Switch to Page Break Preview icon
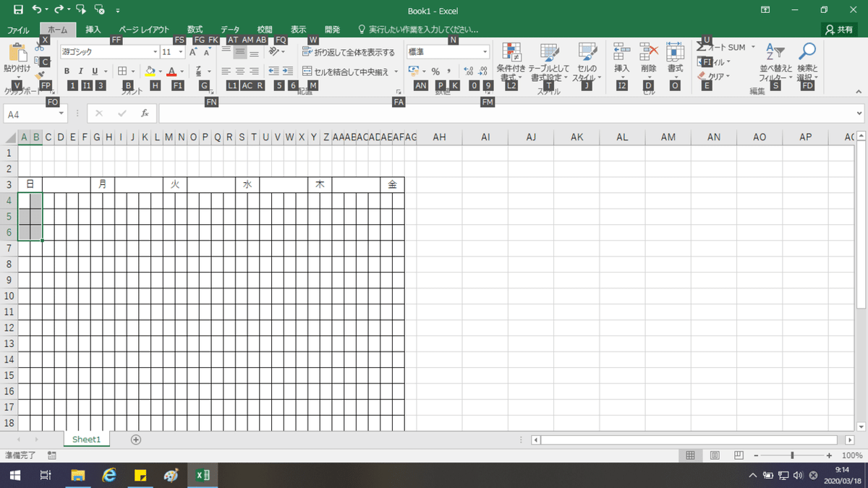Image resolution: width=868 pixels, height=488 pixels. [x=739, y=455]
